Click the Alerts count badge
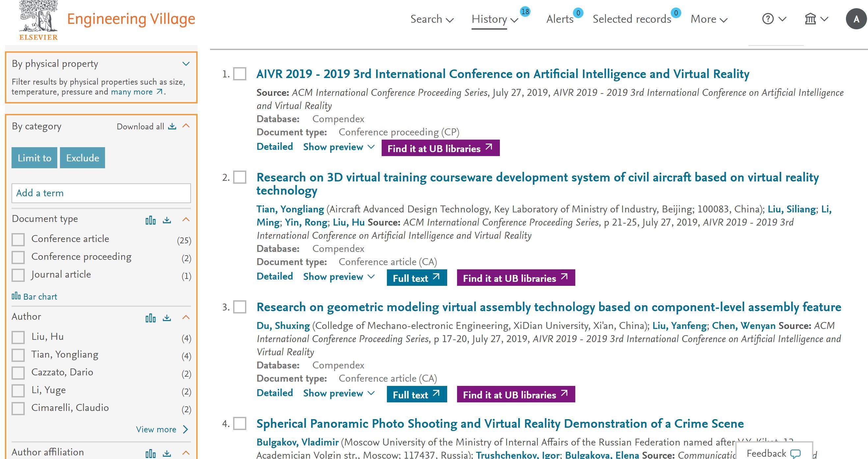This screenshot has width=868, height=459. (x=578, y=13)
